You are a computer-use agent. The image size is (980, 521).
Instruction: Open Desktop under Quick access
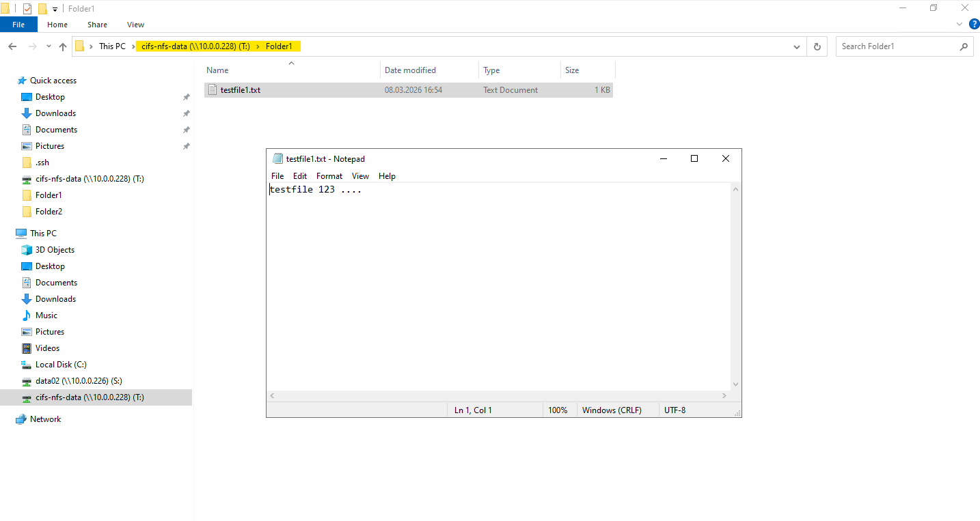50,97
